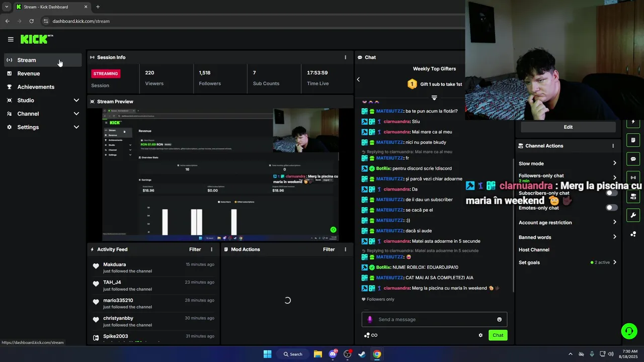Open Revenue page in sidebar
The width and height of the screenshot is (644, 362).
tap(43, 73)
